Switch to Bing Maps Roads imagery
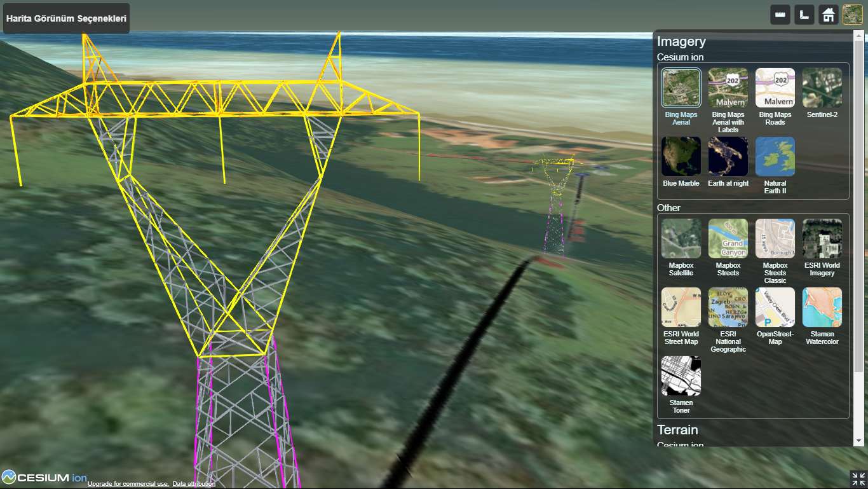The height and width of the screenshot is (489, 868). coord(775,97)
